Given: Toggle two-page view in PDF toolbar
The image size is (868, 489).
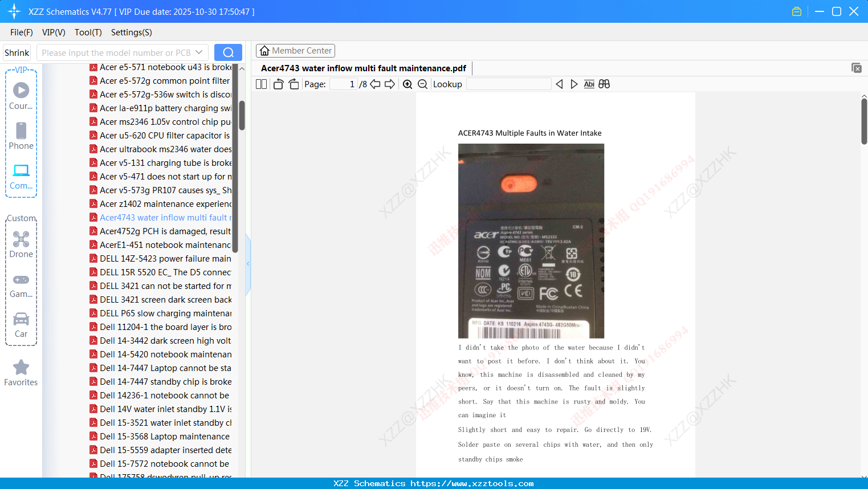Looking at the screenshot, I should [262, 84].
